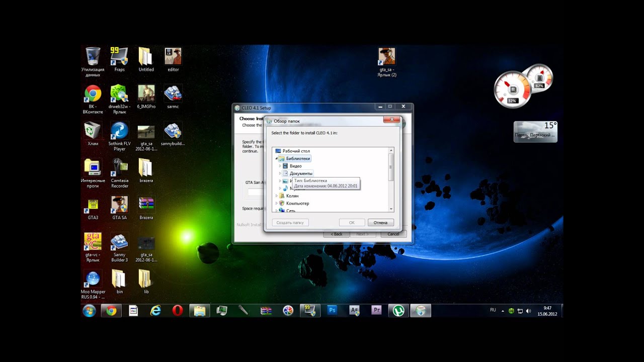The image size is (644, 362).
Task: Open the 6_IMGPro desktop icon
Action: point(146,97)
